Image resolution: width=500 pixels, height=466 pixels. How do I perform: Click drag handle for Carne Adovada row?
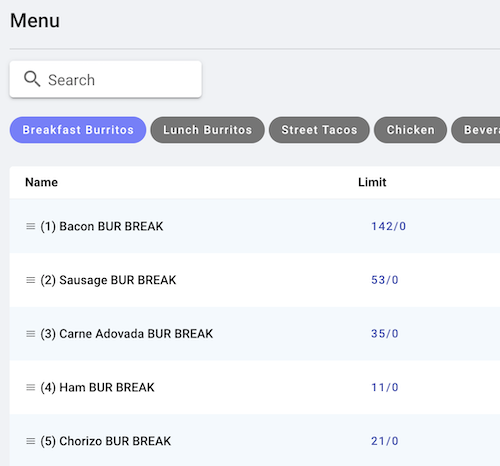tap(31, 334)
